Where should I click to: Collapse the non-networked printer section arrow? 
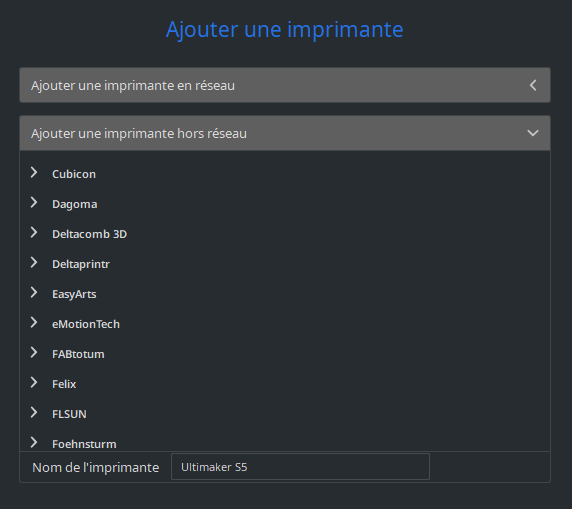[x=533, y=133]
